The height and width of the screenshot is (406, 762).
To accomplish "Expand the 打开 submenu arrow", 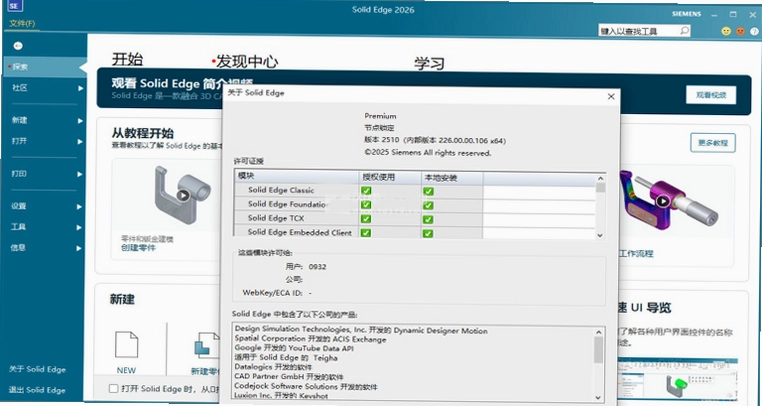I will [x=80, y=142].
